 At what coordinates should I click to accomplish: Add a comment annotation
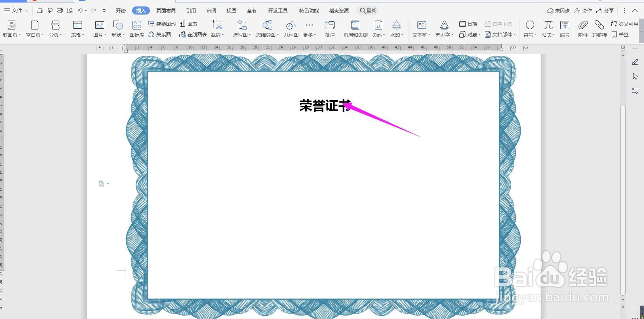pyautogui.click(x=330, y=29)
